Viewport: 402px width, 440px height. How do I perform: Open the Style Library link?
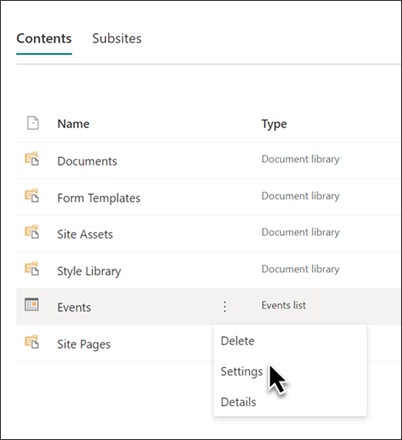[89, 271]
